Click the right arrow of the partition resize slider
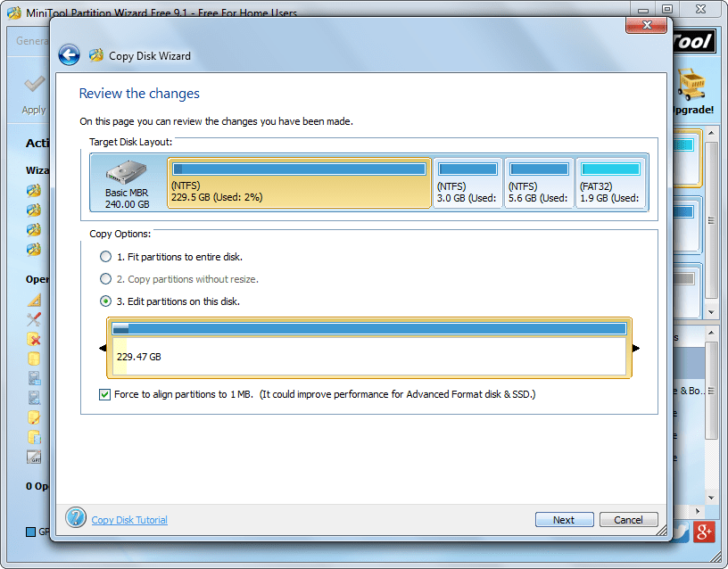This screenshot has height=569, width=728. point(635,349)
